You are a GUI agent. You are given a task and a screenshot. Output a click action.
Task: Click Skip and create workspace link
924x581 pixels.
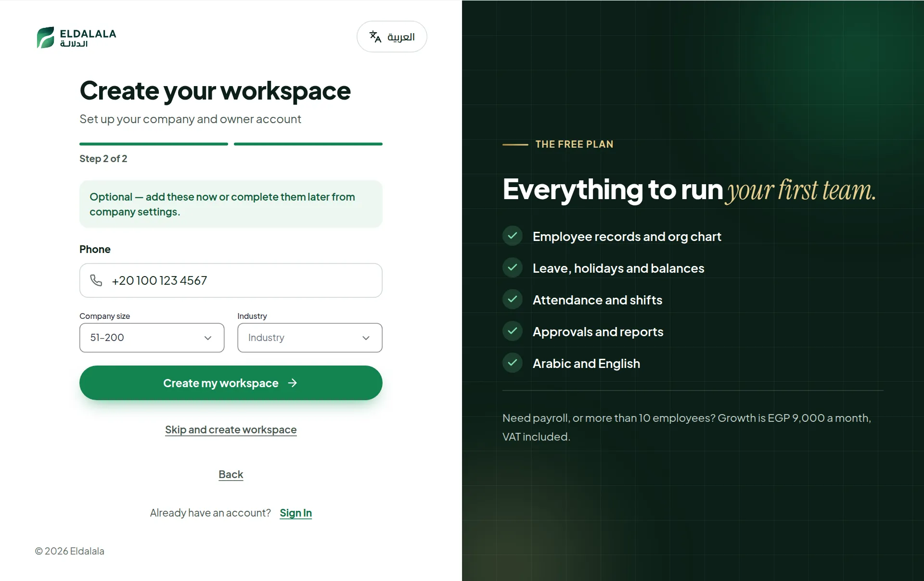pos(231,429)
